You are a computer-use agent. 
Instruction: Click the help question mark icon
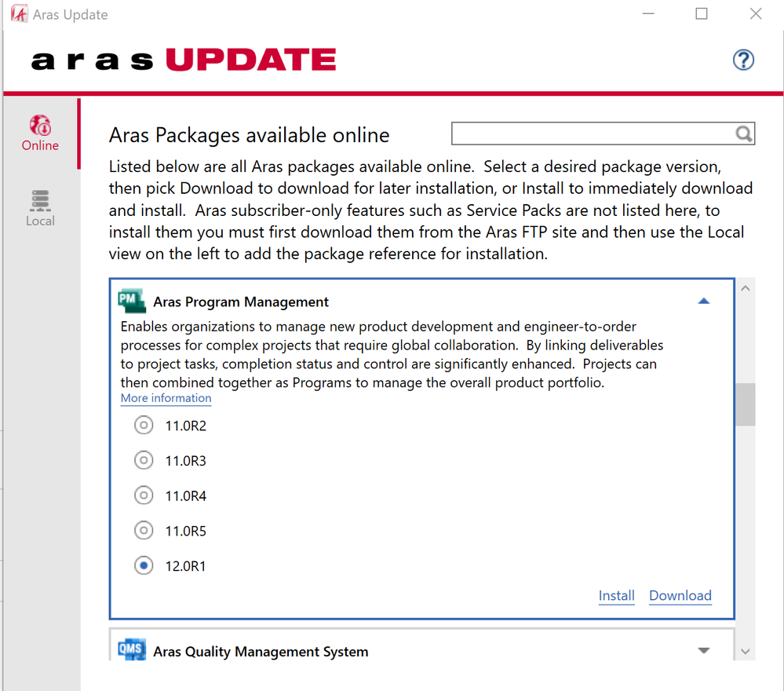click(742, 60)
